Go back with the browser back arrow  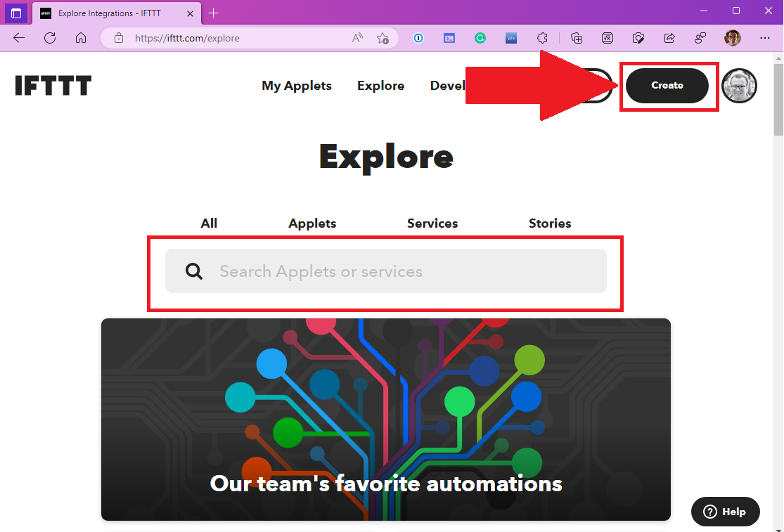pos(19,38)
